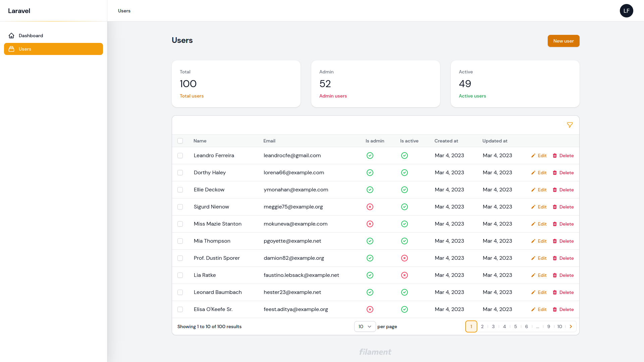Check the row checkbox for Ellie Deckow

click(x=180, y=190)
